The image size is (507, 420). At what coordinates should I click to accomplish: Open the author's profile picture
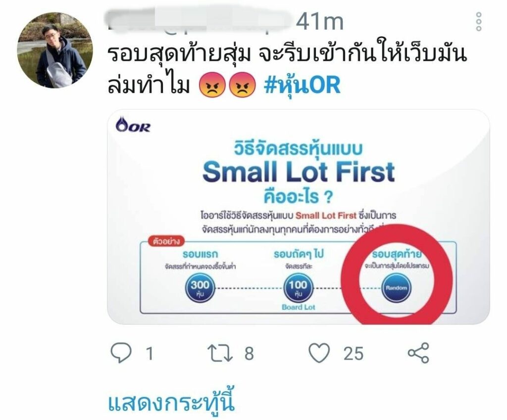[55, 50]
